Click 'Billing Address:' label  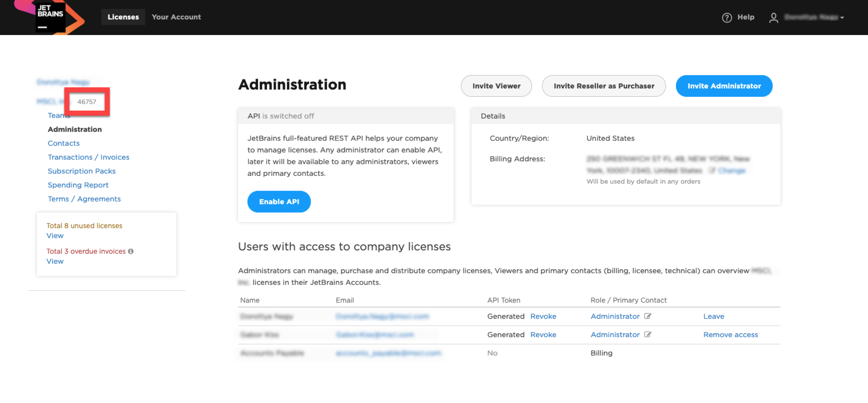517,159
